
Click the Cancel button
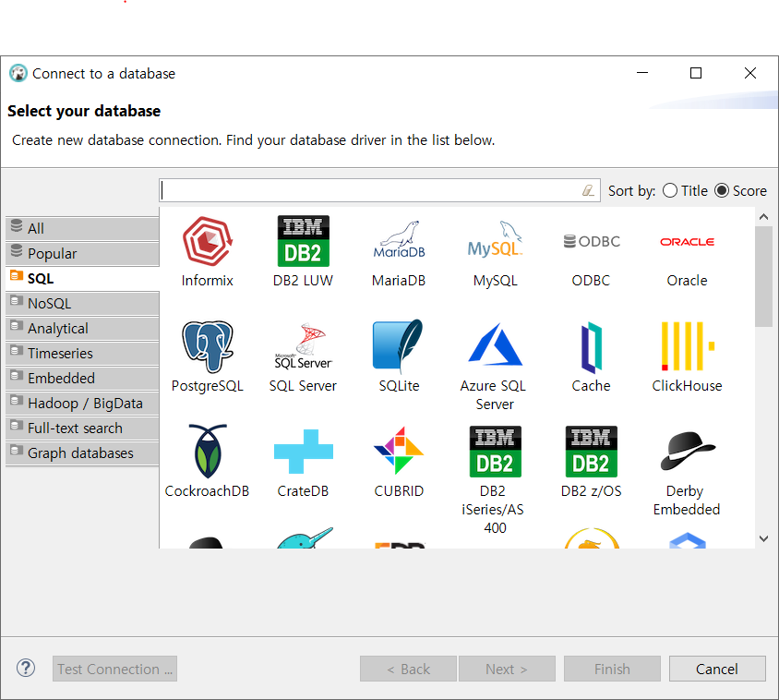717,669
